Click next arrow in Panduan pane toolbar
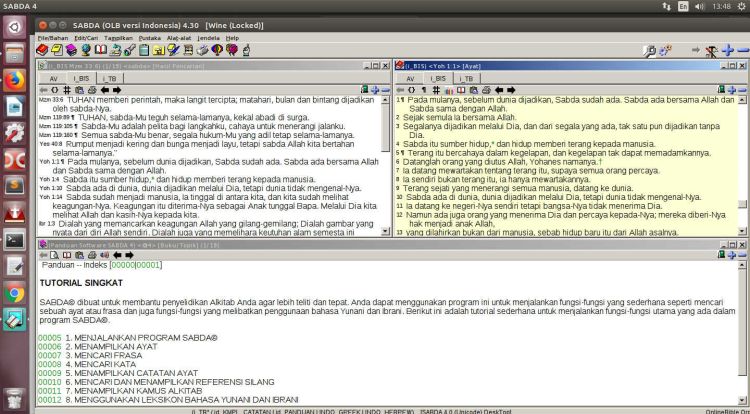 [x=129, y=255]
